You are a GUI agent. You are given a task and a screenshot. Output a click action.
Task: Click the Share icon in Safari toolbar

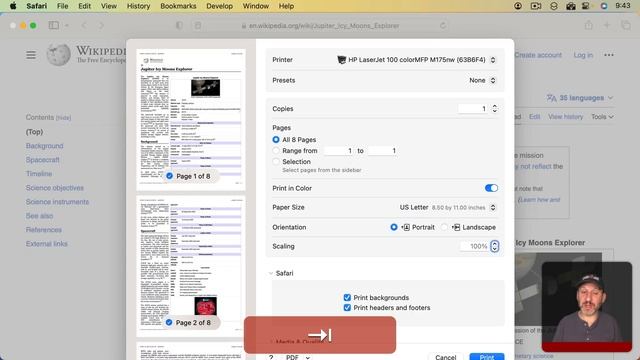pos(588,25)
